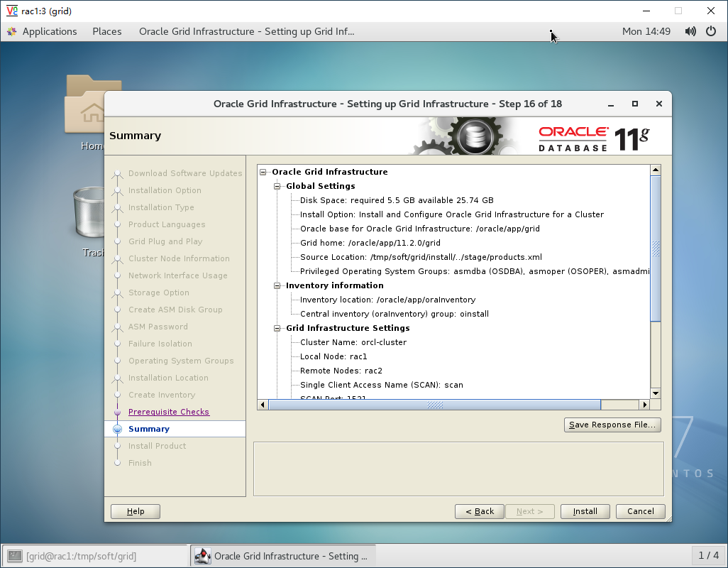Click the Back button
Viewport: 728px width, 568px height.
(x=480, y=511)
